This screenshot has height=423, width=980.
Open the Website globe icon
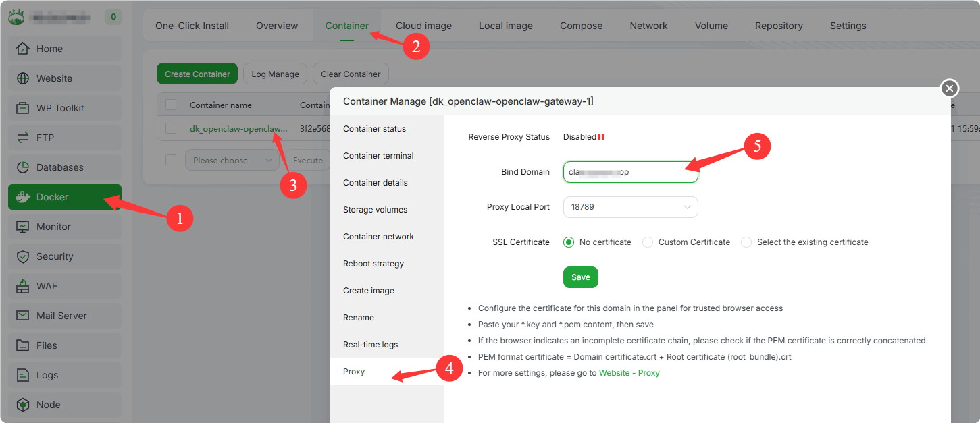[23, 78]
